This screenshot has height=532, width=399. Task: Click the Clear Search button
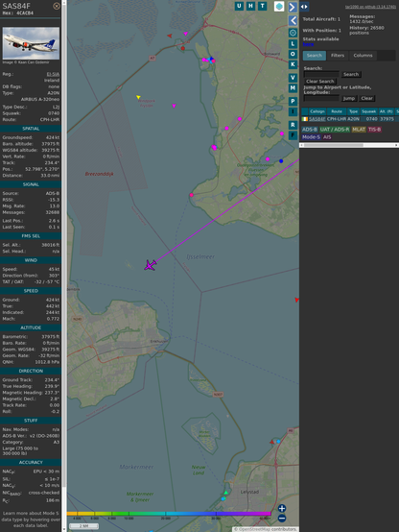320,81
